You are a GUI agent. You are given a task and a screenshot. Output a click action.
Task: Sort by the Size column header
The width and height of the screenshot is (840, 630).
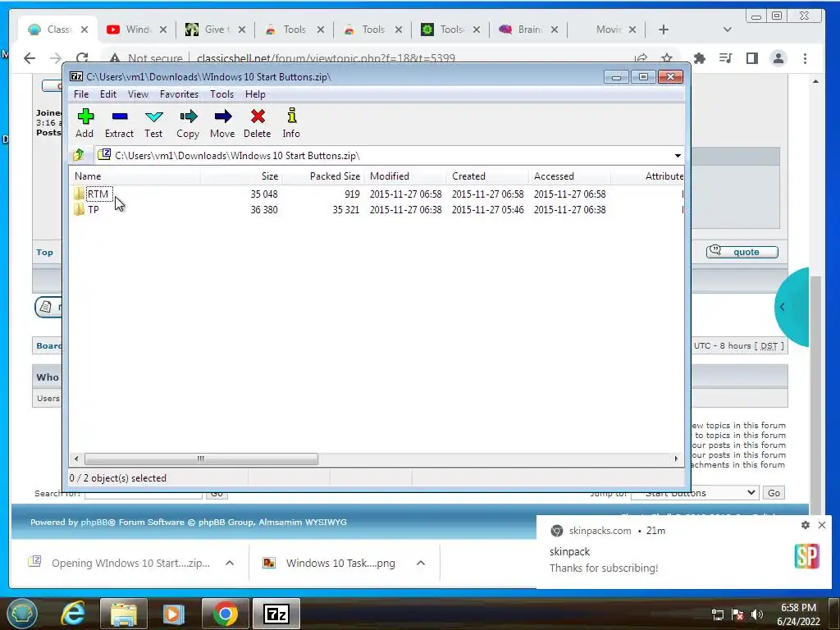click(x=242, y=176)
